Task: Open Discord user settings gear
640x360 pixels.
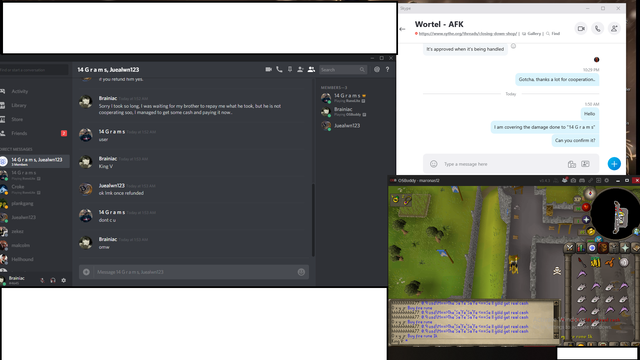Action: (x=64, y=280)
